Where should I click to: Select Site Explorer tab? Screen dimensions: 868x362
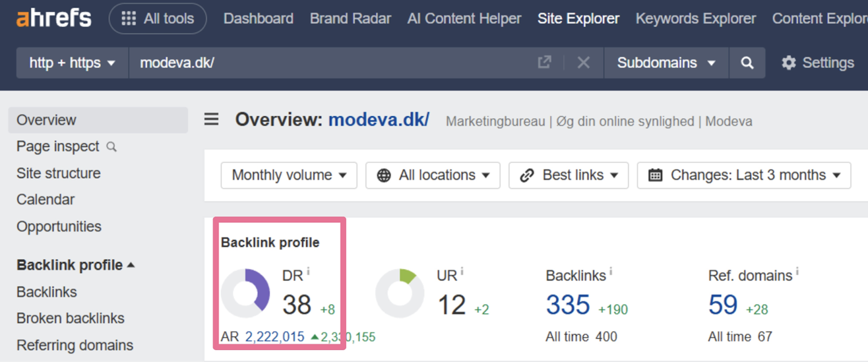[x=578, y=19]
